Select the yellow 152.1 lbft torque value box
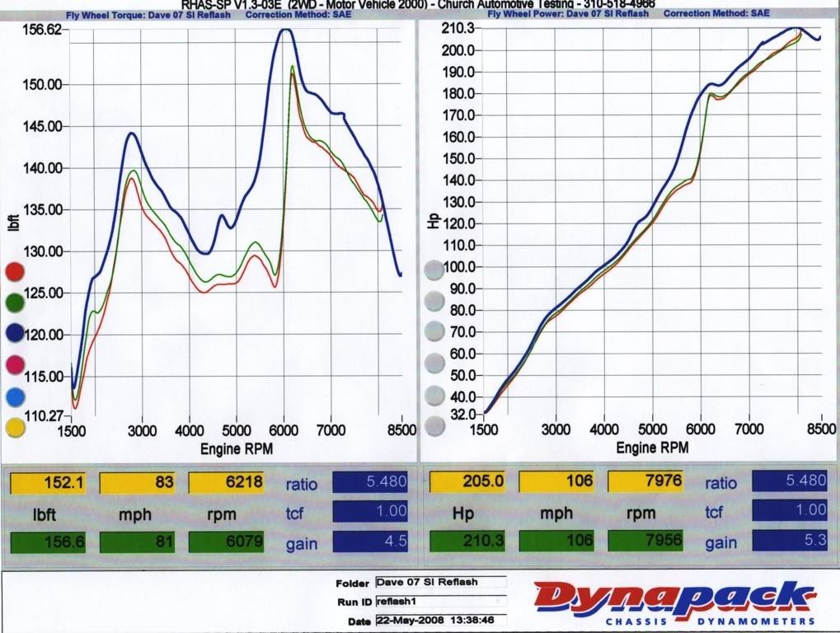The image size is (840, 633). pos(47,483)
